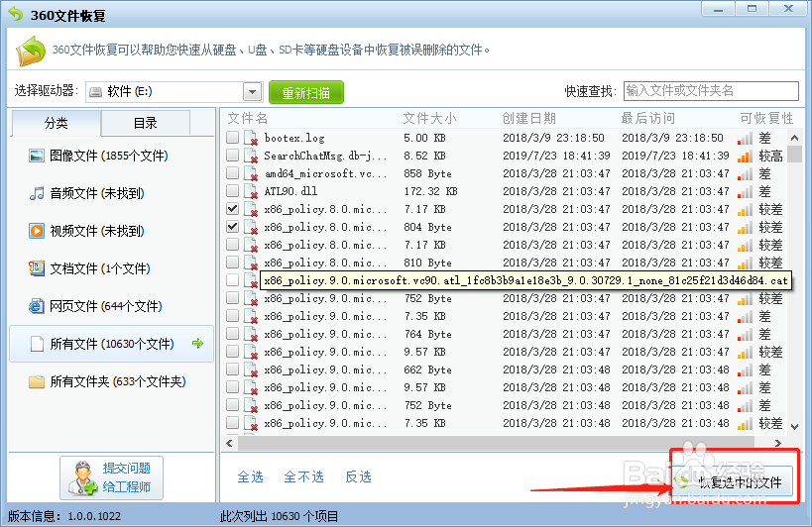Uncheck the 804 Byte x86_policy.8.0 file
The height and width of the screenshot is (527, 812).
click(233, 227)
